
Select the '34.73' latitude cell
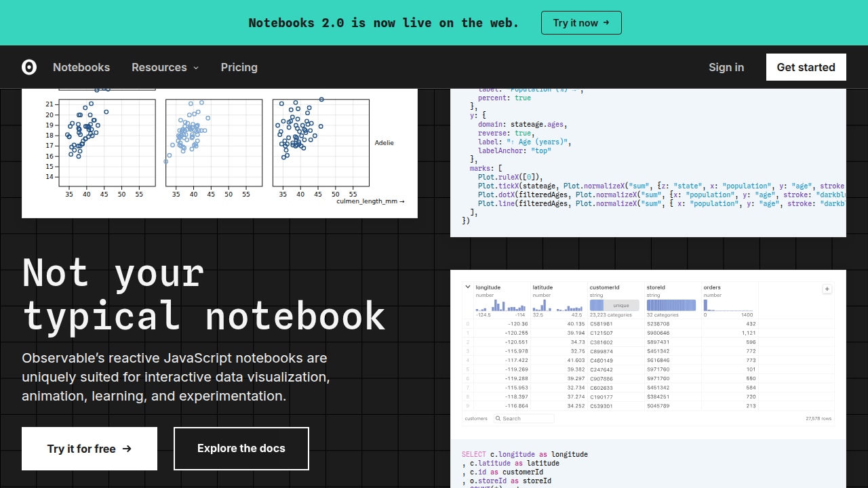(578, 342)
